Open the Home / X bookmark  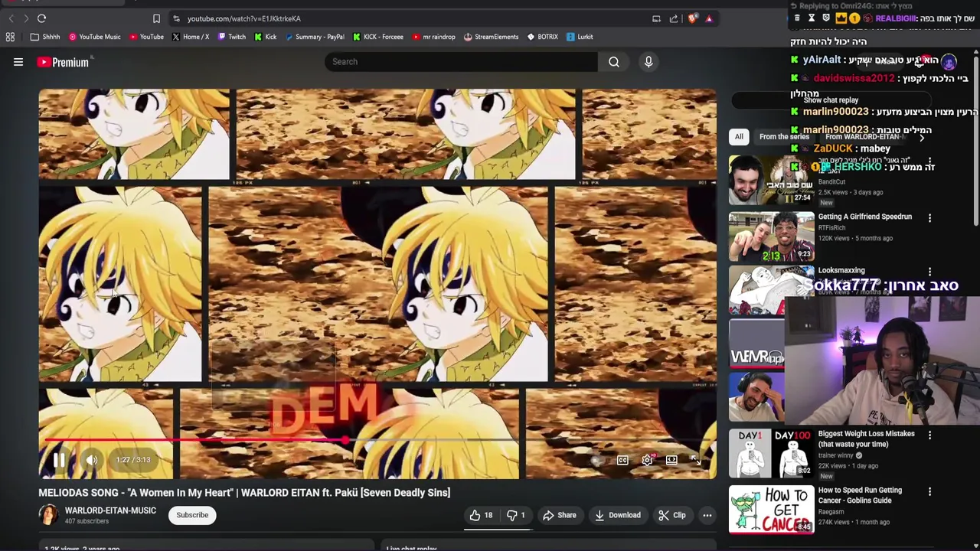pyautogui.click(x=191, y=37)
